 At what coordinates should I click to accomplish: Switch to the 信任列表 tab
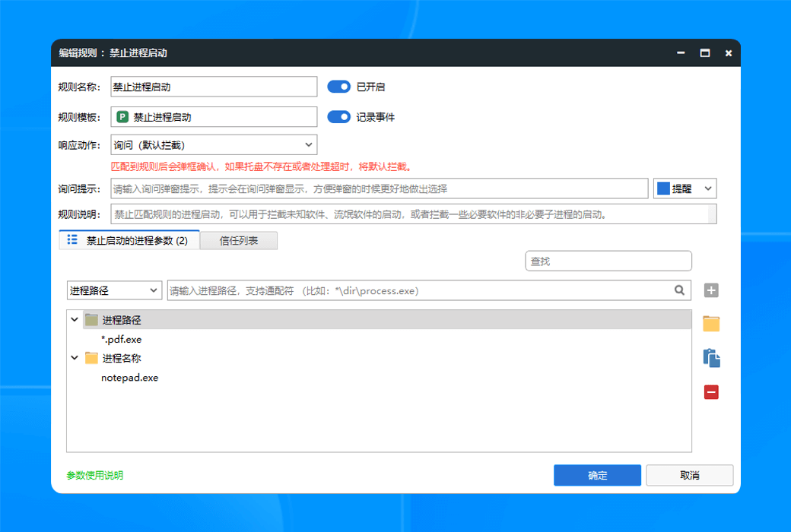click(239, 240)
